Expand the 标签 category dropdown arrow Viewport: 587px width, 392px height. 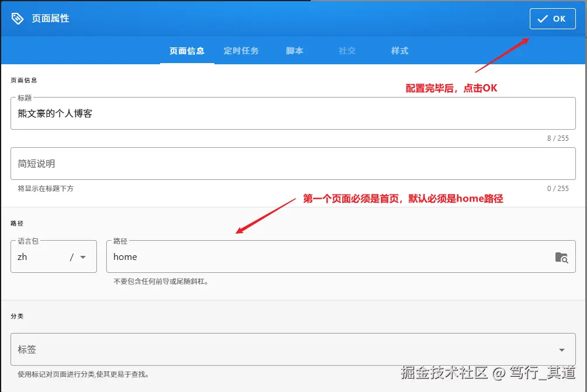tap(562, 349)
